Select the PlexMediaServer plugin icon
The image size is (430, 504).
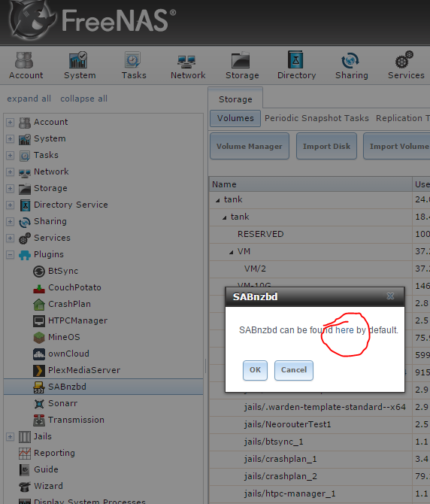[39, 371]
